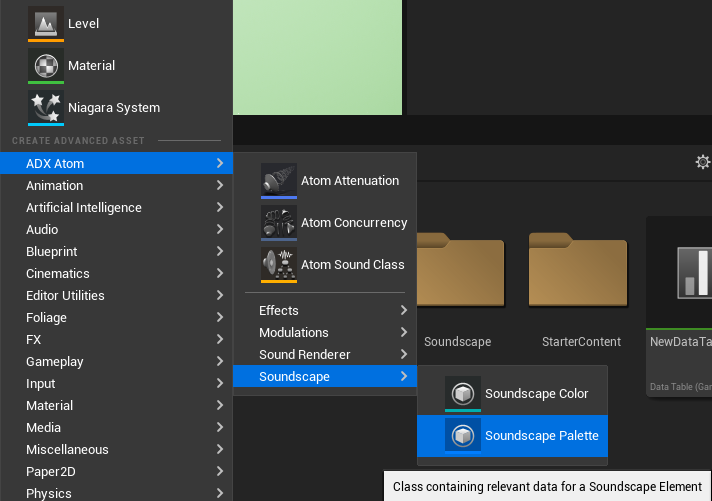Expand the Animation submenu
Viewport: 712px width, 501px height.
(x=116, y=185)
